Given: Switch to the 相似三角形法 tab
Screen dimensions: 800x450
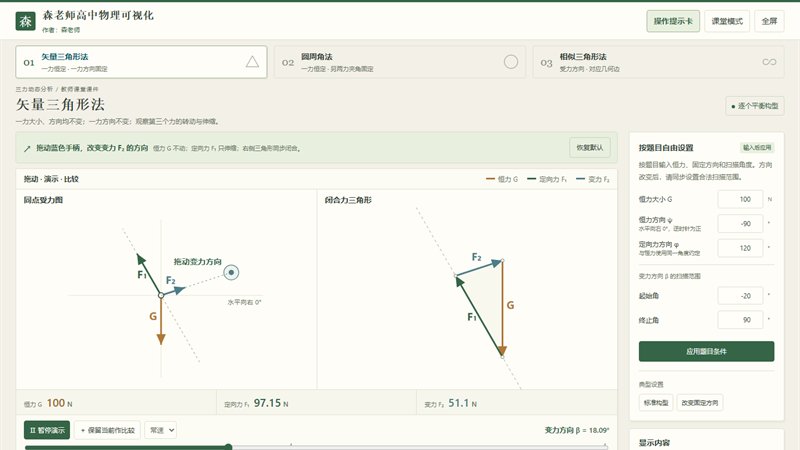Looking at the screenshot, I should click(658, 62).
